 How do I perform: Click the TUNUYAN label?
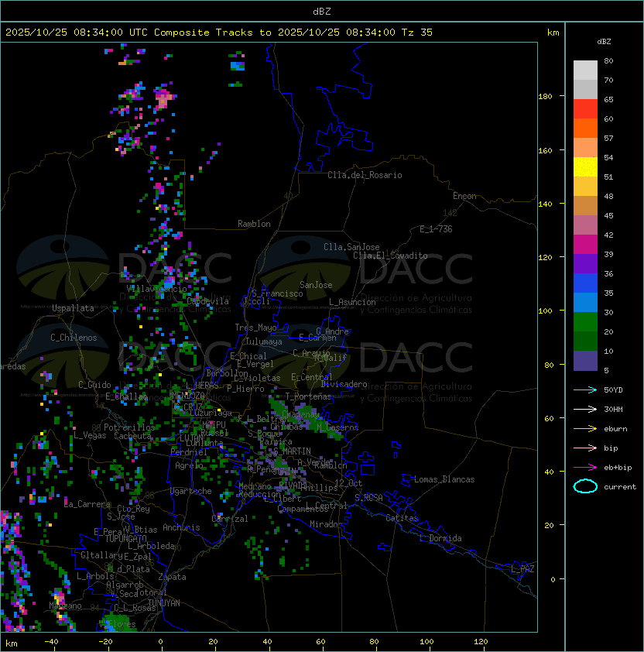tap(164, 603)
